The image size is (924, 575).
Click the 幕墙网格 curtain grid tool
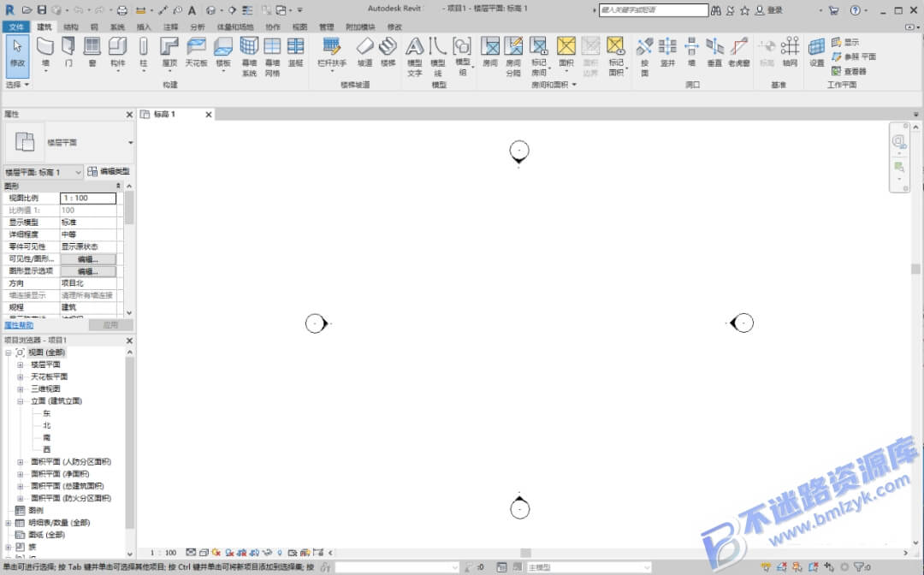point(272,56)
